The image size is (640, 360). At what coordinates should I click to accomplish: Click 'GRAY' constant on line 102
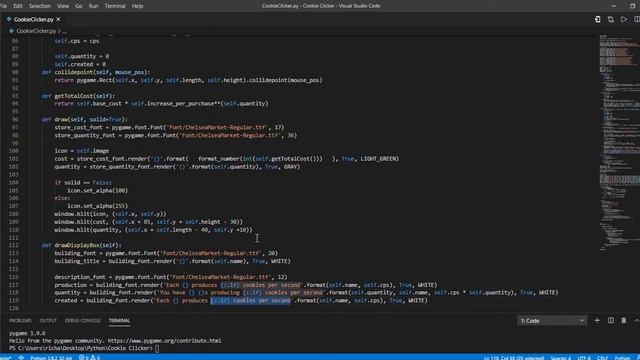point(291,167)
